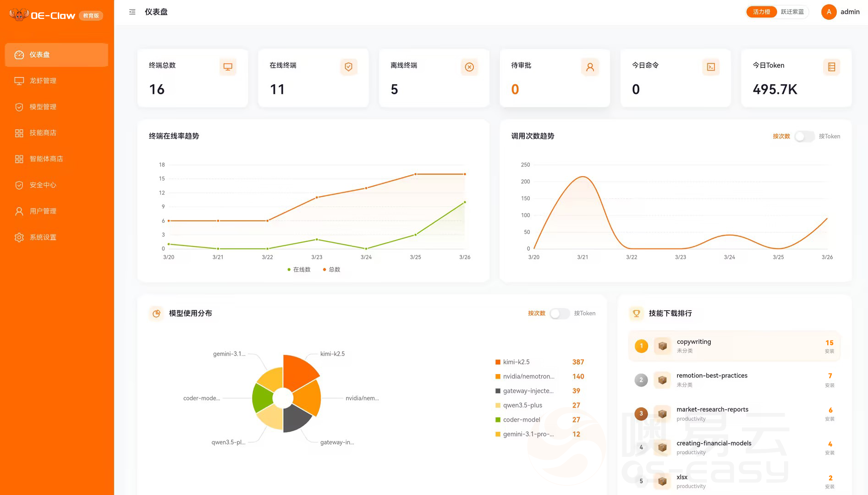Click the monitor icon on 终端总数 card
Screen dimensions: 868x495
(227, 67)
